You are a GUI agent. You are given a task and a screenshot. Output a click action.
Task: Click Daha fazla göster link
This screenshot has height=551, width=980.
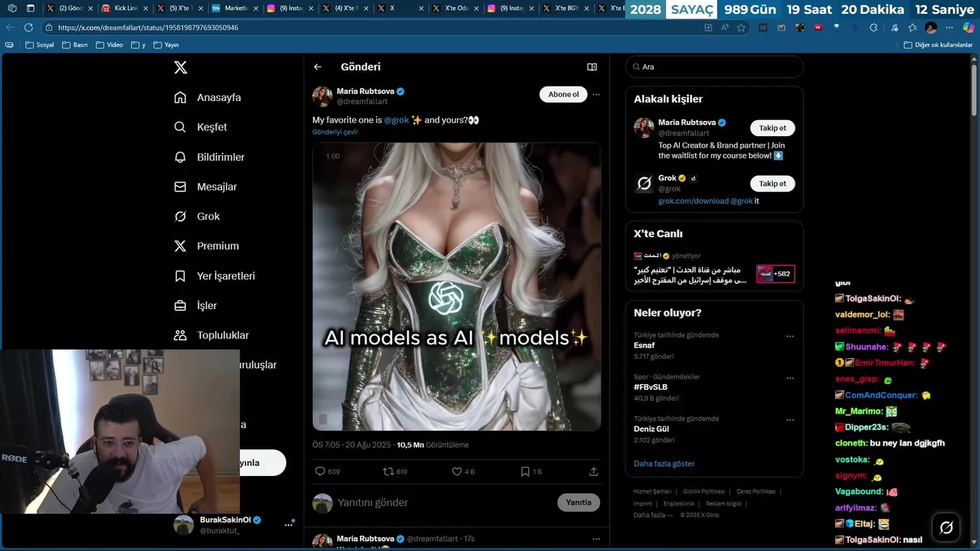(x=665, y=464)
